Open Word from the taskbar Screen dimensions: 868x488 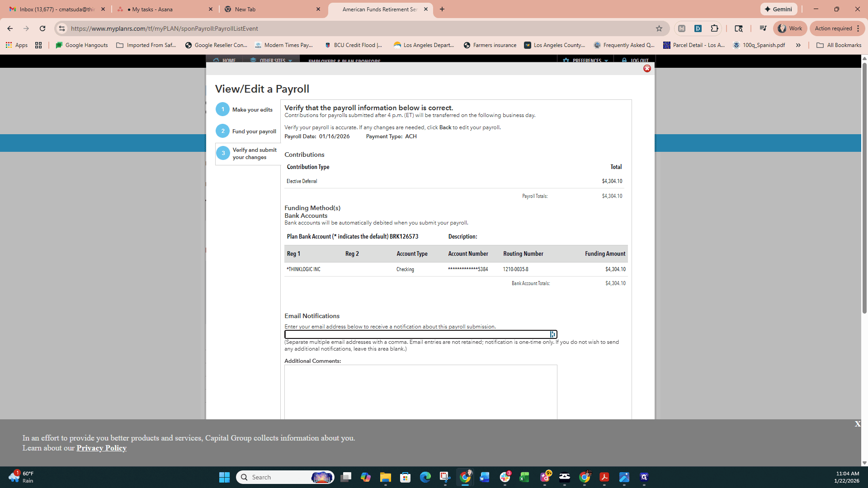click(x=485, y=477)
